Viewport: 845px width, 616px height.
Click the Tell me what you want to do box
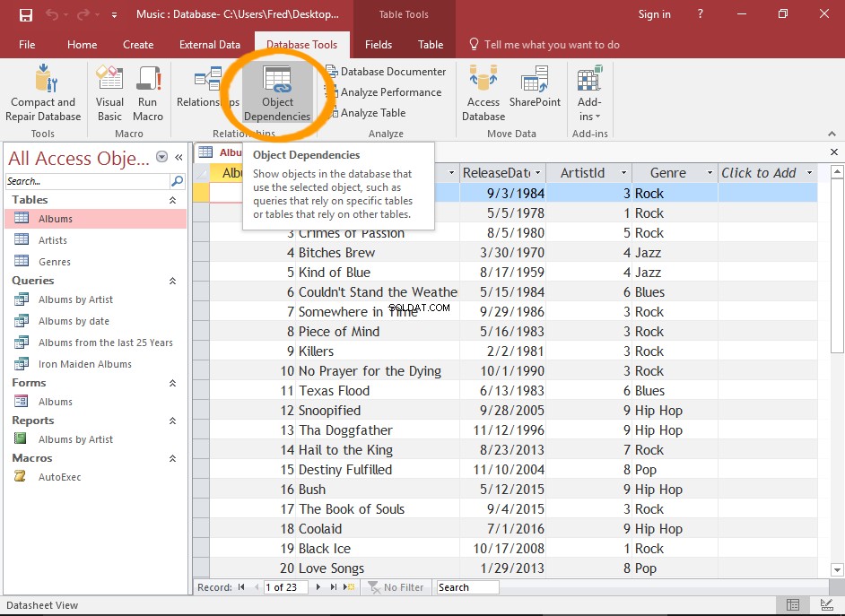click(544, 45)
